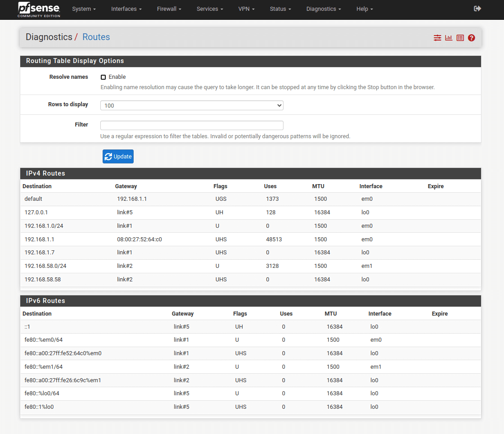Open related status bar-chart icon
The width and height of the screenshot is (504, 434).
[449, 38]
